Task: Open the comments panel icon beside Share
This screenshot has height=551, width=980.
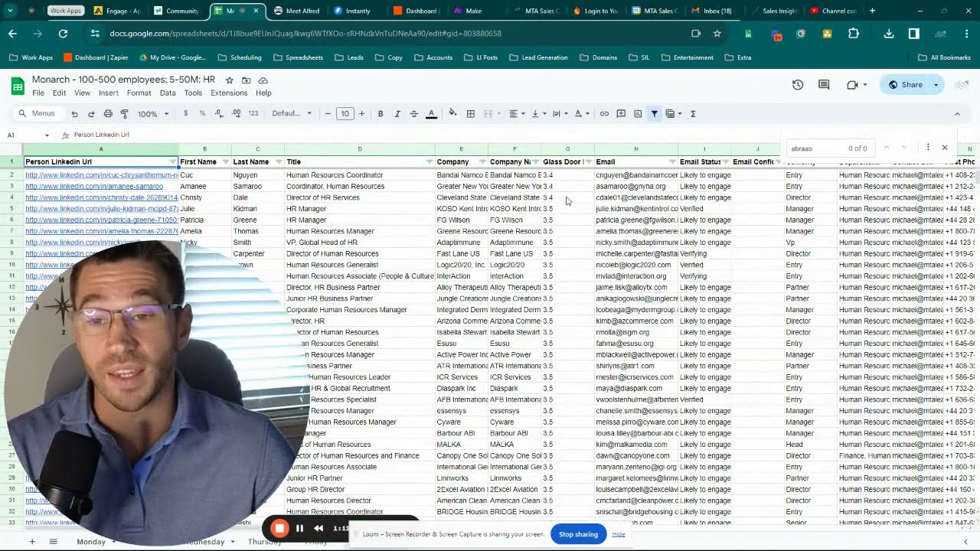Action: [824, 85]
